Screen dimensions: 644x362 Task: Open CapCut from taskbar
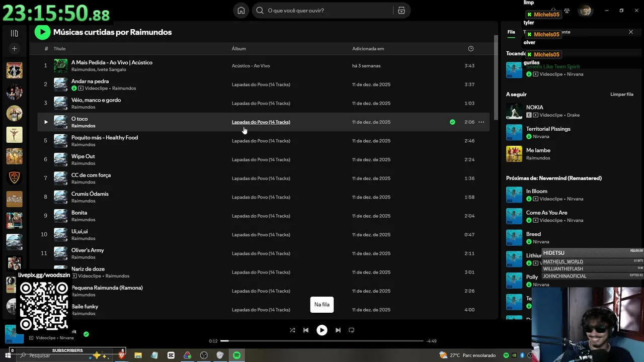[x=171, y=355]
